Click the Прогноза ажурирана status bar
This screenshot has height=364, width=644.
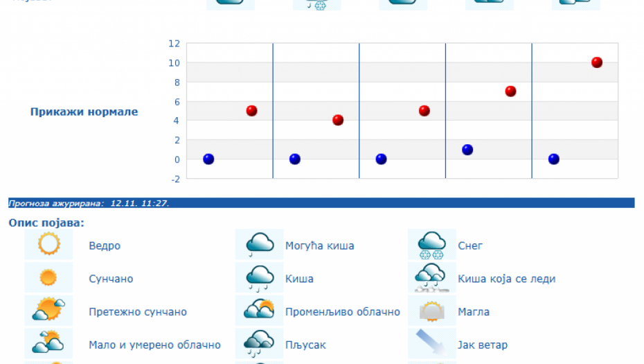[x=321, y=203]
